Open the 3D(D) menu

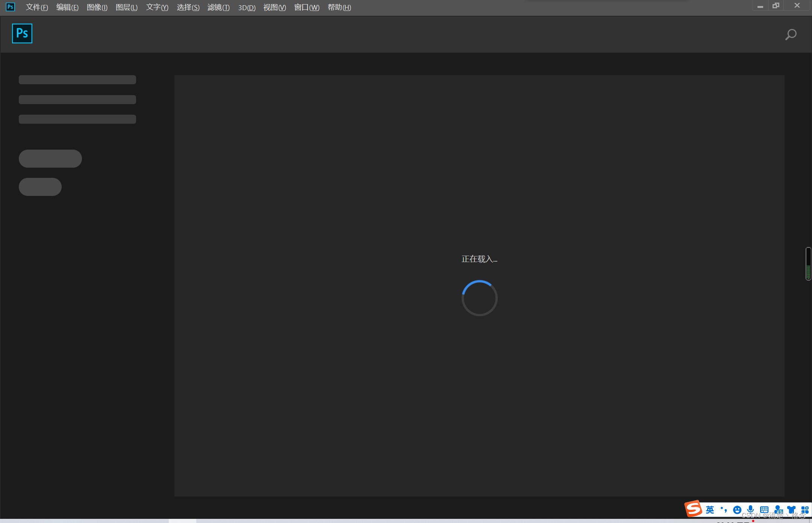[247, 8]
